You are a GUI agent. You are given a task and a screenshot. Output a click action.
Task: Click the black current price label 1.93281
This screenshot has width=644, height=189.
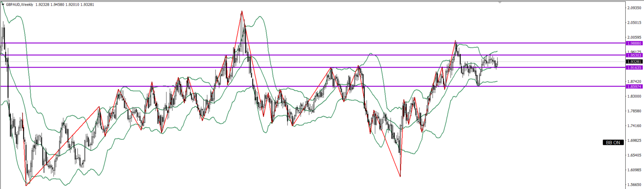point(634,62)
